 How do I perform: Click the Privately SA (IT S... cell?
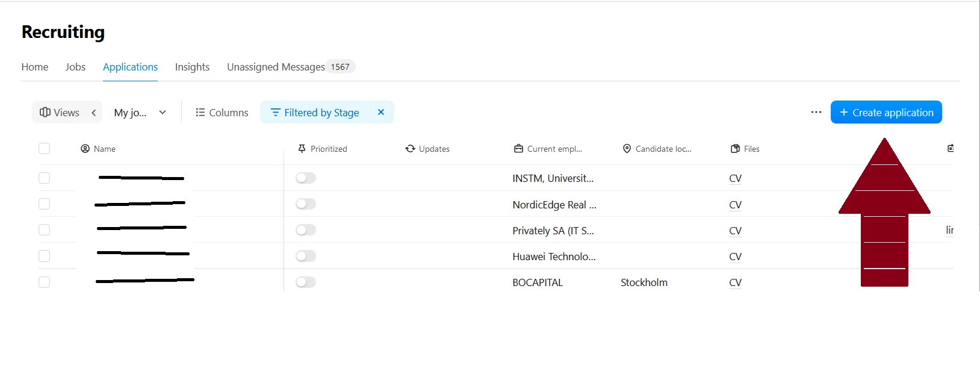click(x=553, y=231)
